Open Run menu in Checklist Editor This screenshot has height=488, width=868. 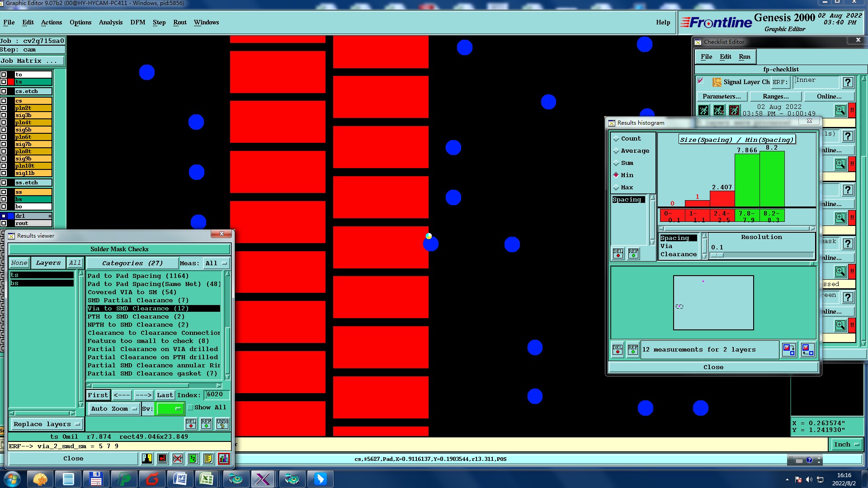[744, 57]
